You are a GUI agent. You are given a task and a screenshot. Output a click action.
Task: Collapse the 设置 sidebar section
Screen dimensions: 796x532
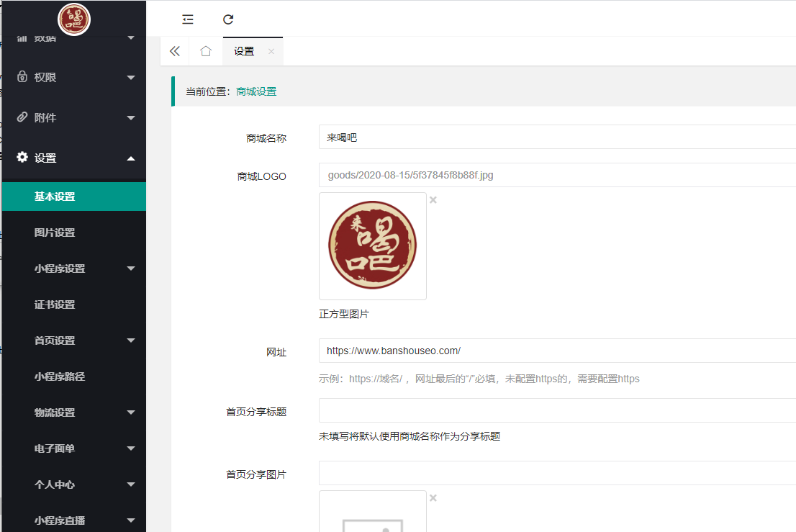coord(73,158)
